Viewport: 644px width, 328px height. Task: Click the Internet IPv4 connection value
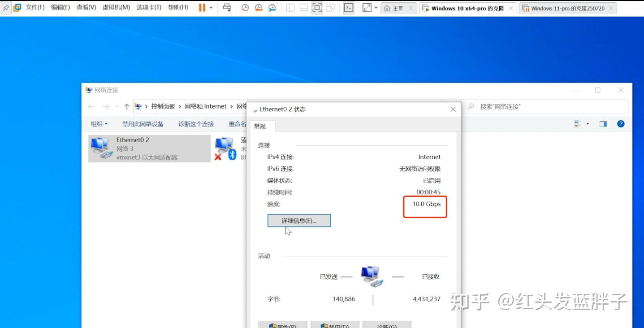coord(429,157)
